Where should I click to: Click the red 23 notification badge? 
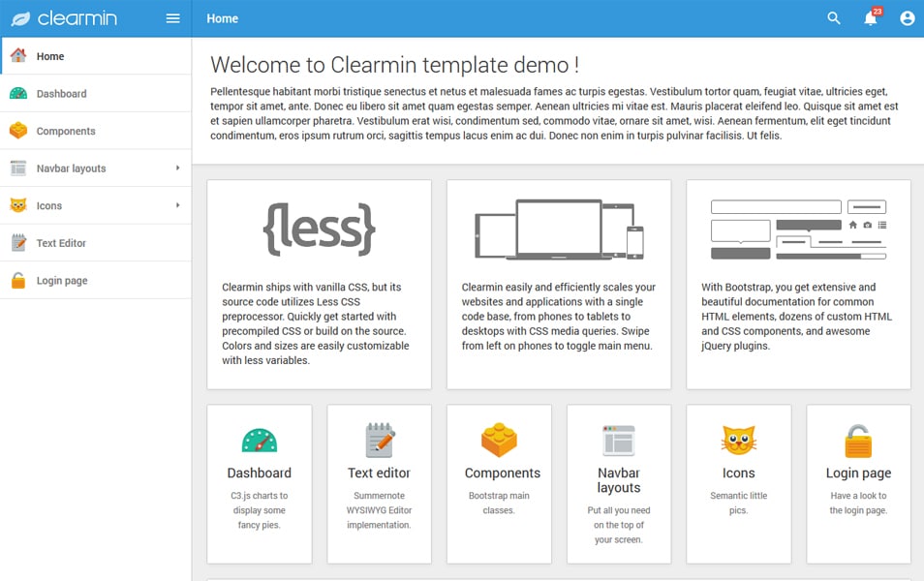pos(877,11)
